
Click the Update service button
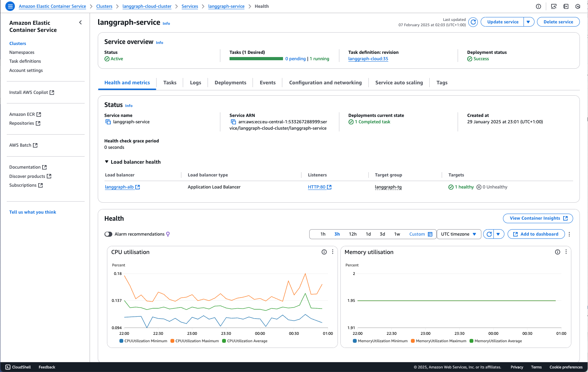(x=503, y=22)
